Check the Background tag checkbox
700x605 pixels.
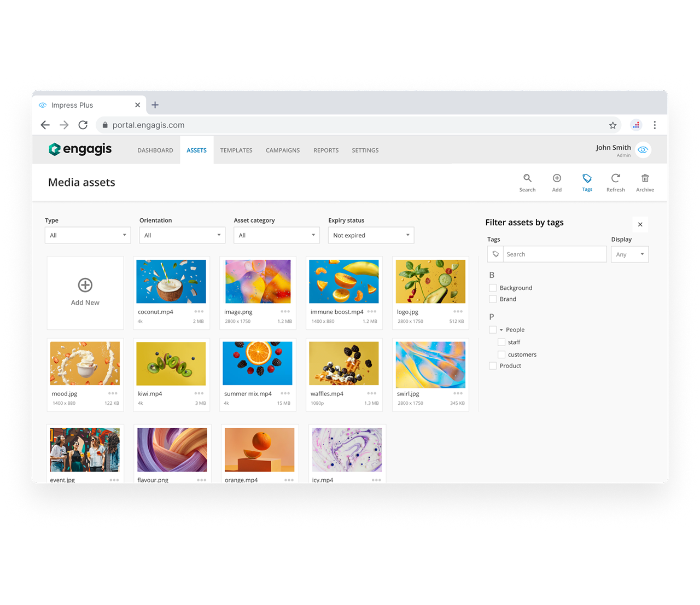[x=493, y=288]
